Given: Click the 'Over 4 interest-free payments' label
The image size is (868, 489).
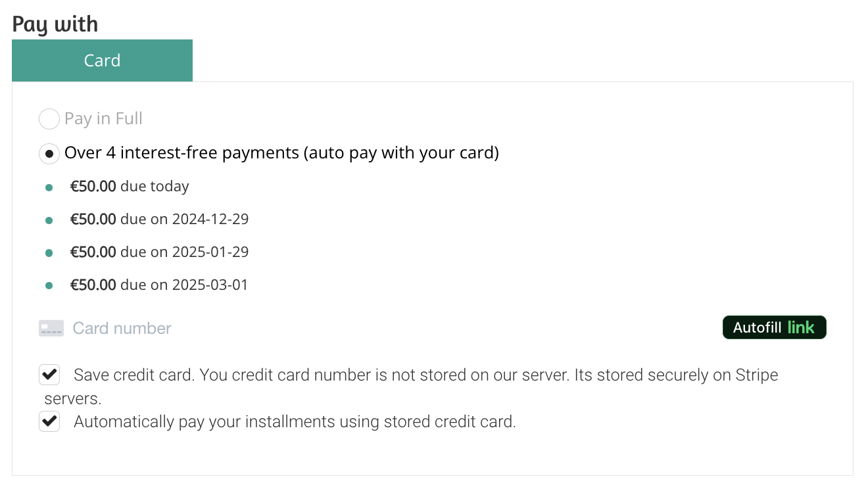Looking at the screenshot, I should coord(281,153).
